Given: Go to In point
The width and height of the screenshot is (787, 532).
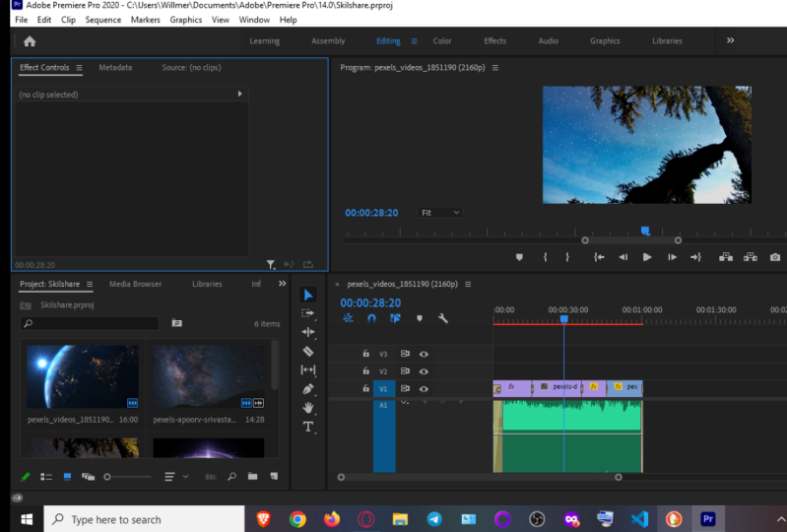Looking at the screenshot, I should tap(599, 257).
